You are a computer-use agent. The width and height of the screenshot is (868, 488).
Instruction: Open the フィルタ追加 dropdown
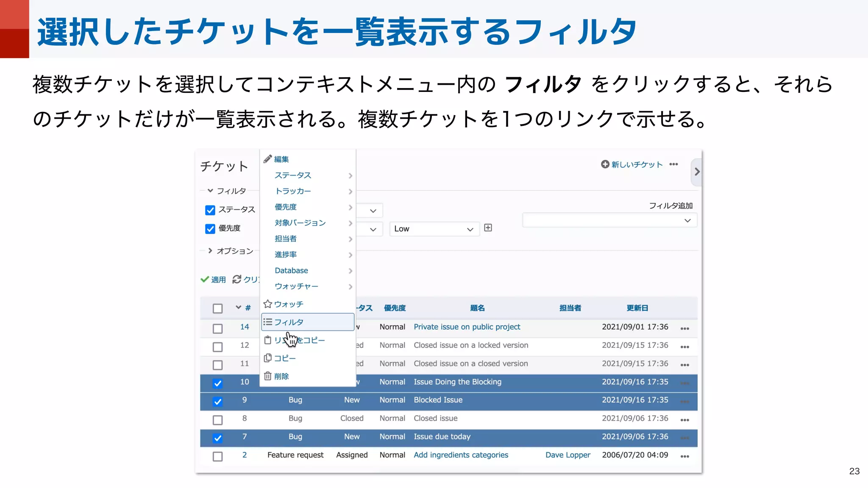coord(609,220)
